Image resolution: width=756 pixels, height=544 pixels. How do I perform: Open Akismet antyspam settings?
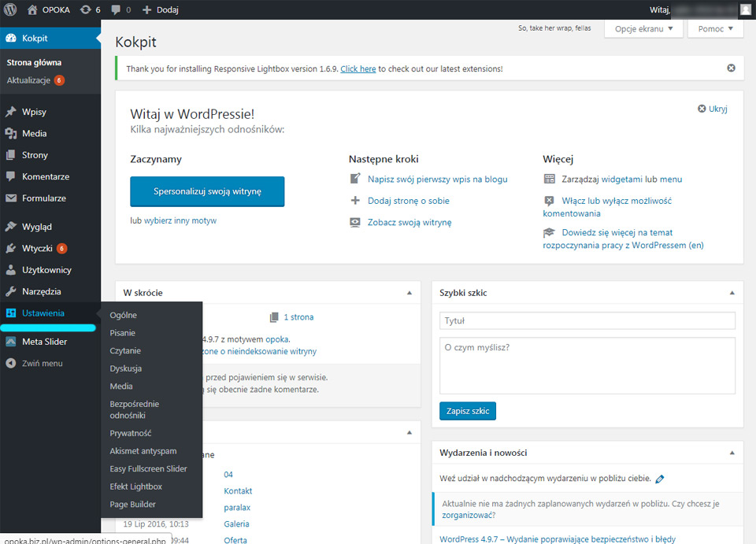click(143, 451)
